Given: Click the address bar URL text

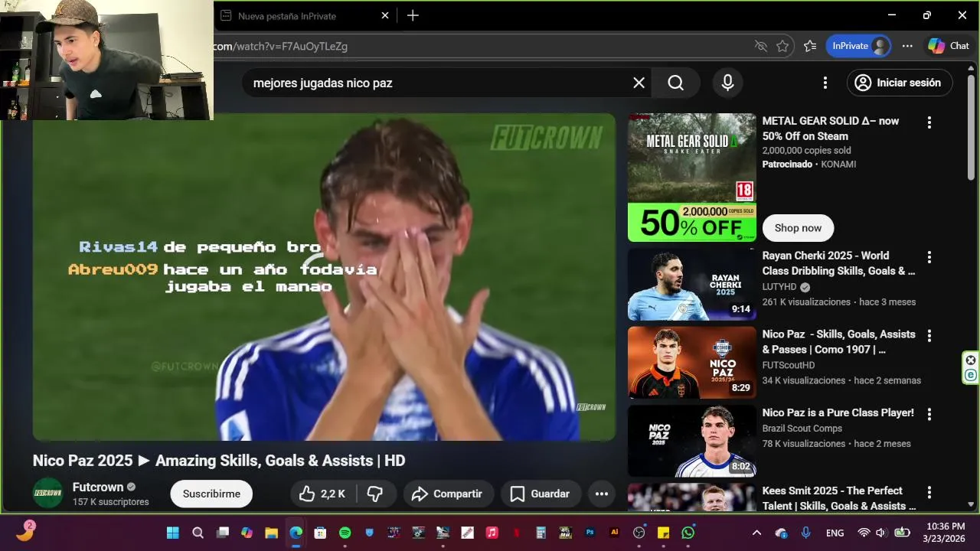Looking at the screenshot, I should click(x=280, y=46).
